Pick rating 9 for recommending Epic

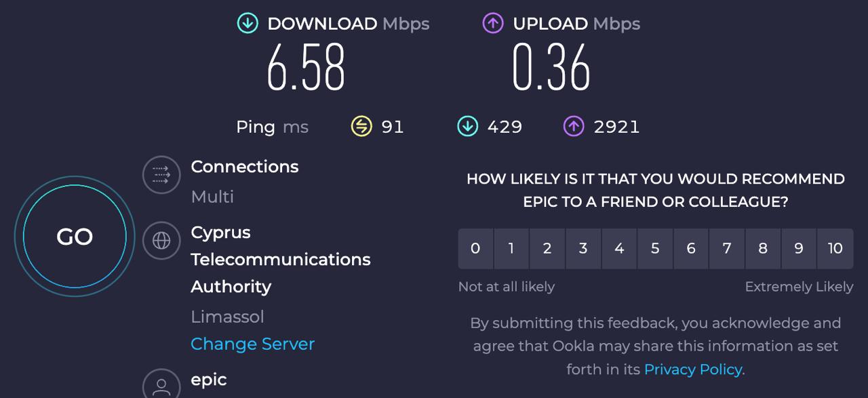click(x=799, y=248)
